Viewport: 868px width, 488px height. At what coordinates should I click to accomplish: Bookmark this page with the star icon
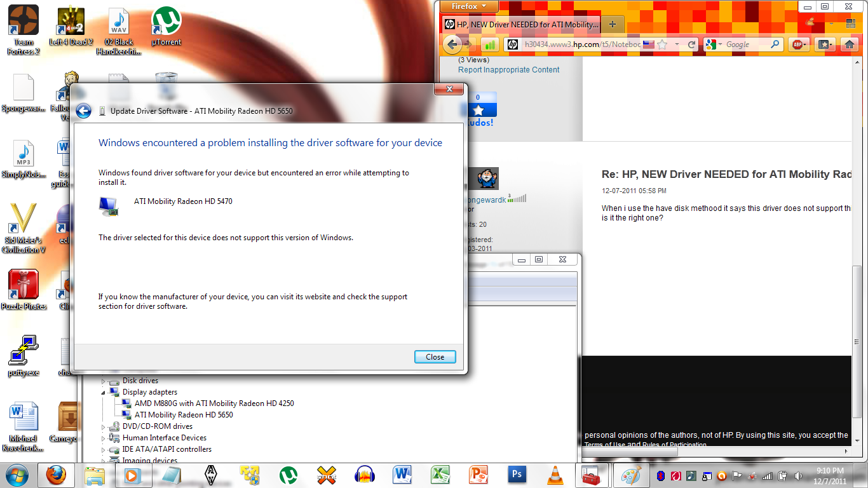click(662, 44)
